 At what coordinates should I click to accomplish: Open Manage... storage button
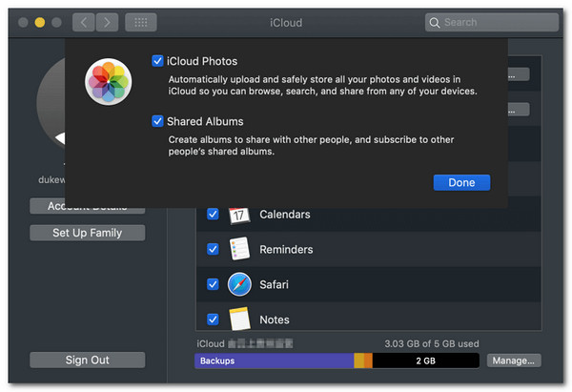pos(514,361)
